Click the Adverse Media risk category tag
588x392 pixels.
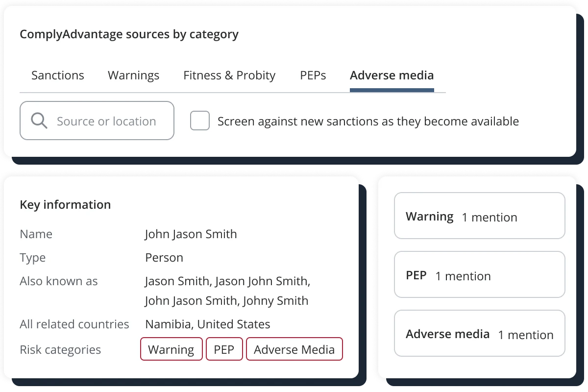click(x=294, y=349)
